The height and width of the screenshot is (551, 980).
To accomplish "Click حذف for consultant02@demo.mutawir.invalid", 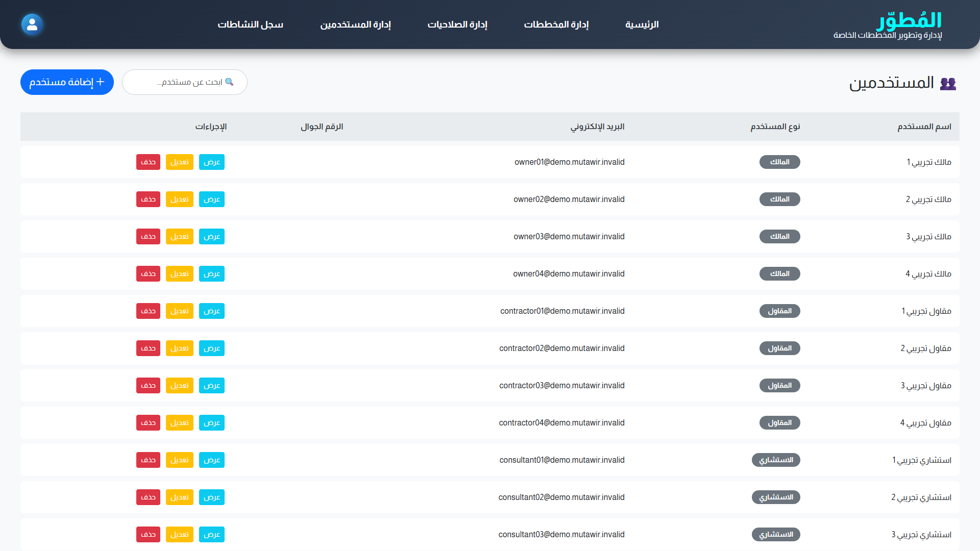I will pos(148,497).
